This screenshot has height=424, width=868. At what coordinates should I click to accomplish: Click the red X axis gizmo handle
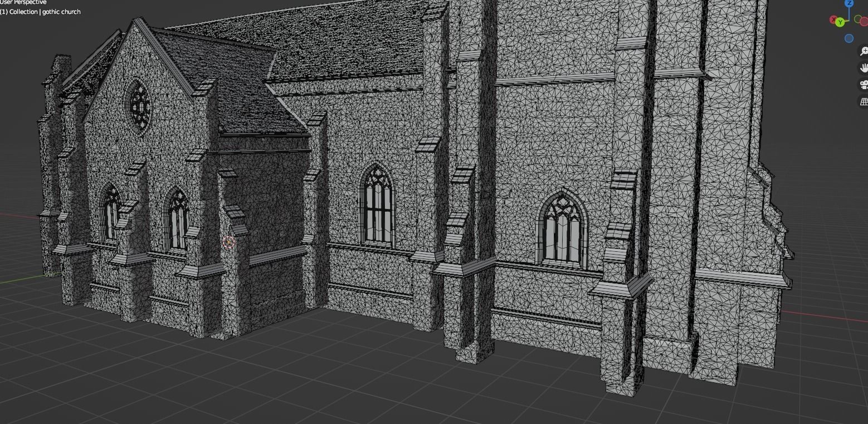[833, 20]
